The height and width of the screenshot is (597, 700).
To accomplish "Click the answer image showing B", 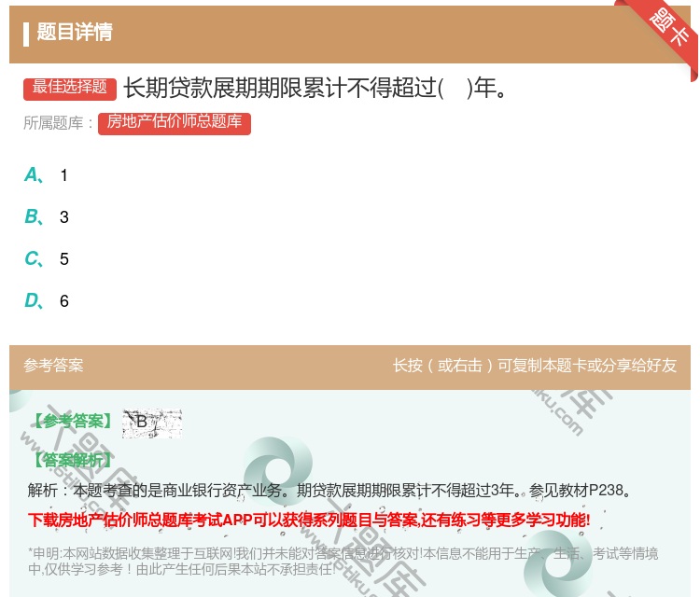I will click(152, 423).
